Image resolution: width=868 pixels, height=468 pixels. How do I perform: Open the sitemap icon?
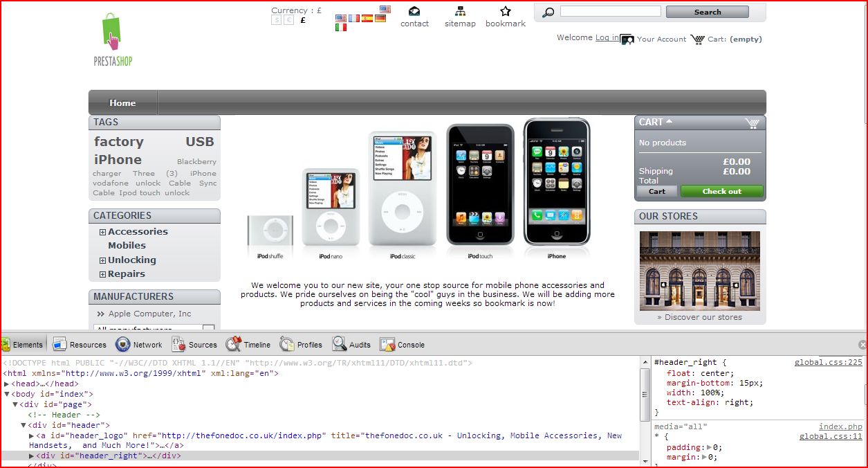tap(460, 11)
